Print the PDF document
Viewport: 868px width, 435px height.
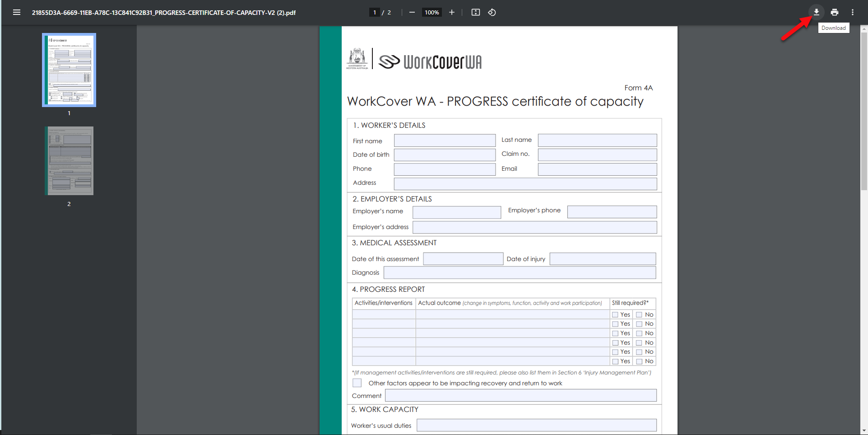835,12
